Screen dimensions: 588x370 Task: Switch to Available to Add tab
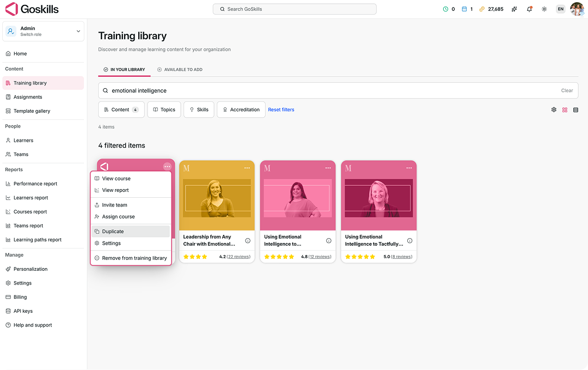pos(180,69)
